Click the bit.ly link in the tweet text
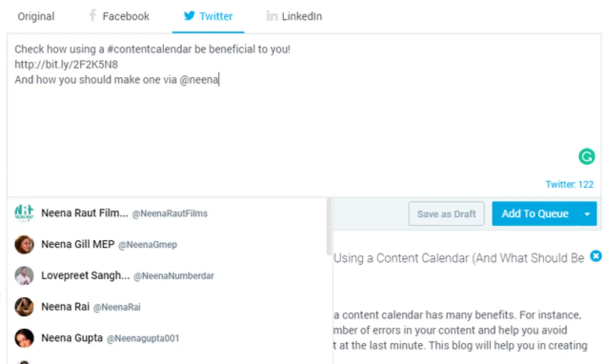This screenshot has width=605, height=364. [66, 65]
